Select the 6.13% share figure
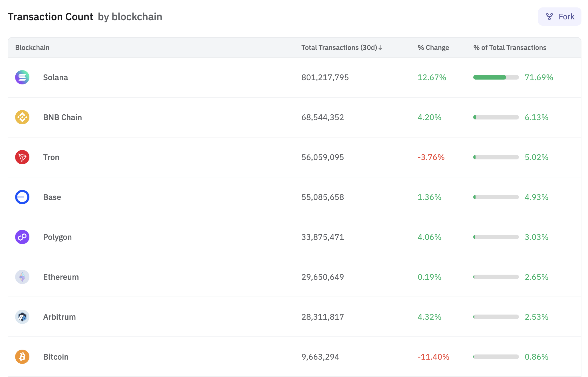Screen dimensions: 588x377 tap(537, 117)
